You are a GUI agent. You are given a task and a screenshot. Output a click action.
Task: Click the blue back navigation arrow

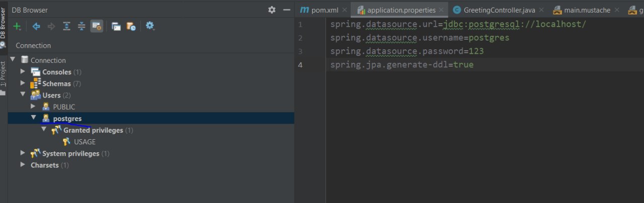36,26
